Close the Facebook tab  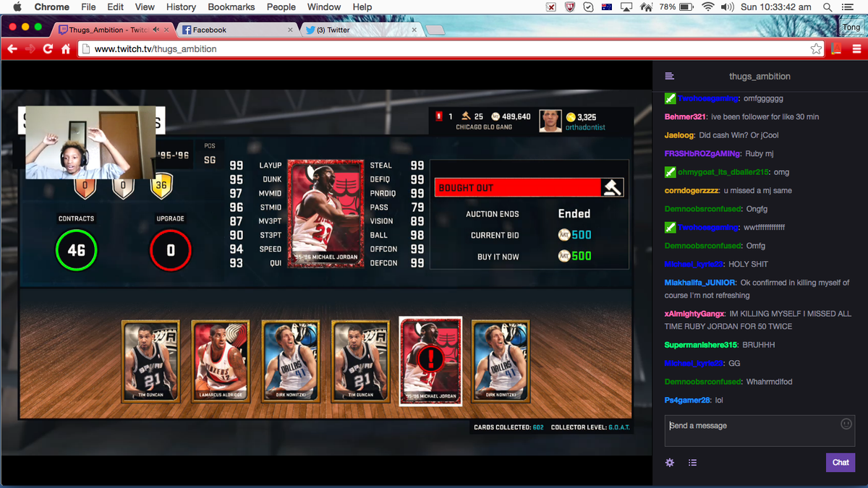tap(290, 30)
